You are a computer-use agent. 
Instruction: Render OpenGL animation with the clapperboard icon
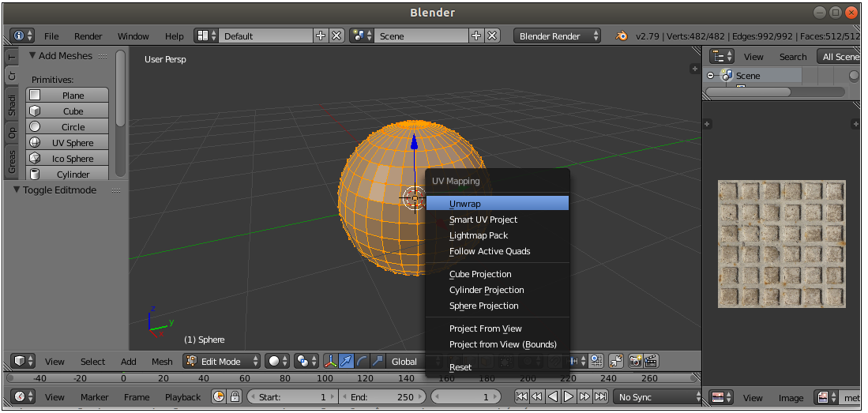point(651,362)
